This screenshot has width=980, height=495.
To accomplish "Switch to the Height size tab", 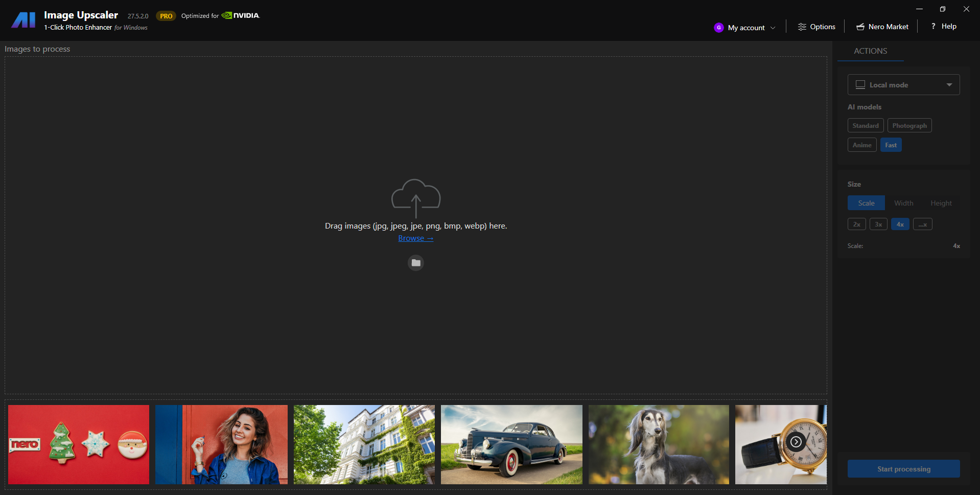I will pos(941,203).
